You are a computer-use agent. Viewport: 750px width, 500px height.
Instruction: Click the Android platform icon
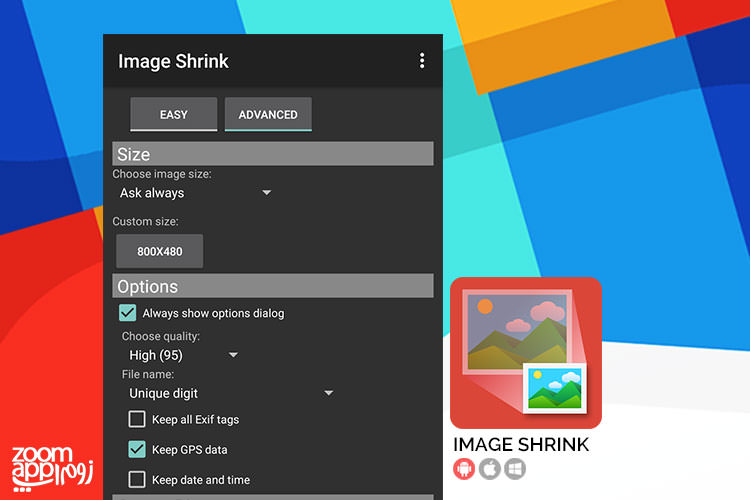coord(463,469)
